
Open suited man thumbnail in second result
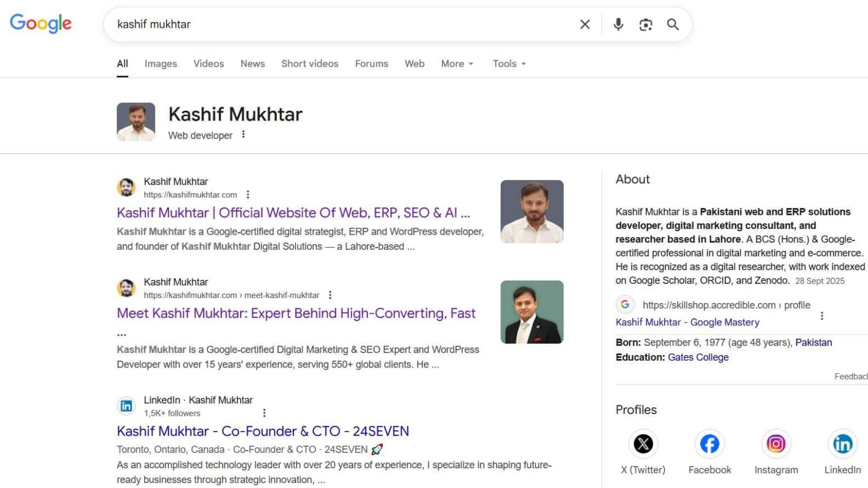532,312
